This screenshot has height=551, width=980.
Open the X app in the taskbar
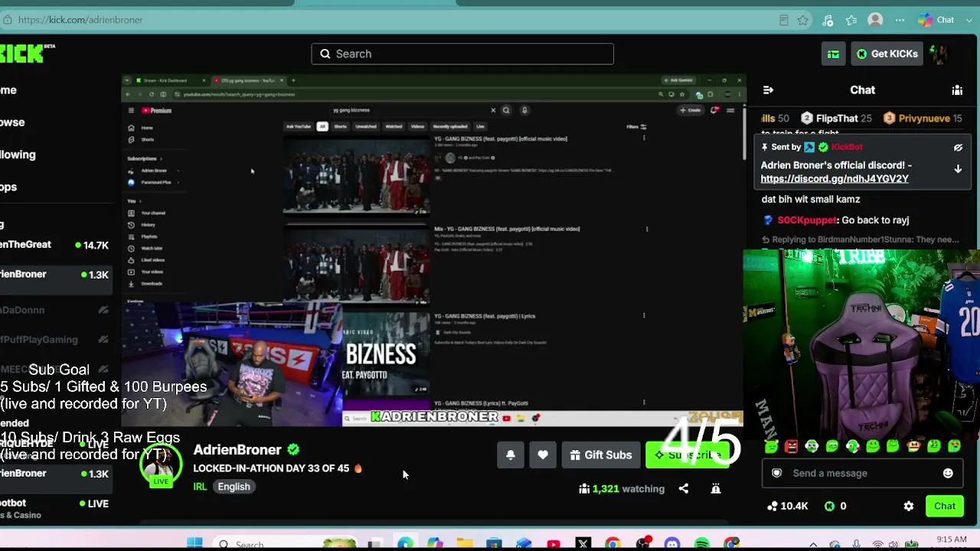[583, 544]
